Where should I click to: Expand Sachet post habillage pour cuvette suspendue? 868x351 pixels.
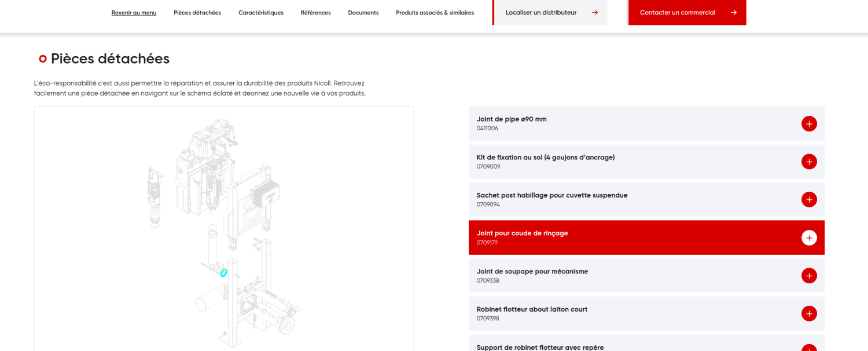click(809, 200)
